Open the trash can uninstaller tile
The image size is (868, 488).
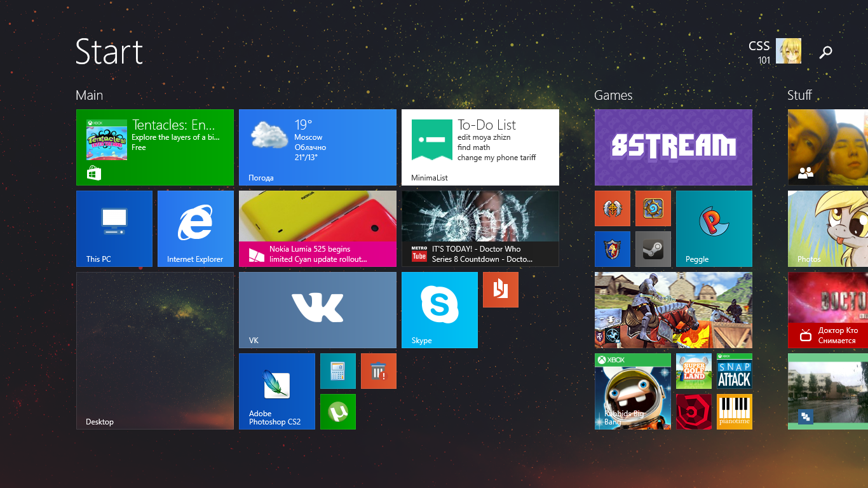tap(379, 371)
